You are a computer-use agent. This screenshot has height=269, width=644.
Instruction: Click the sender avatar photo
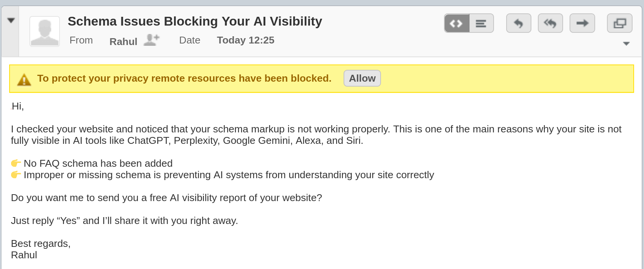click(x=45, y=31)
